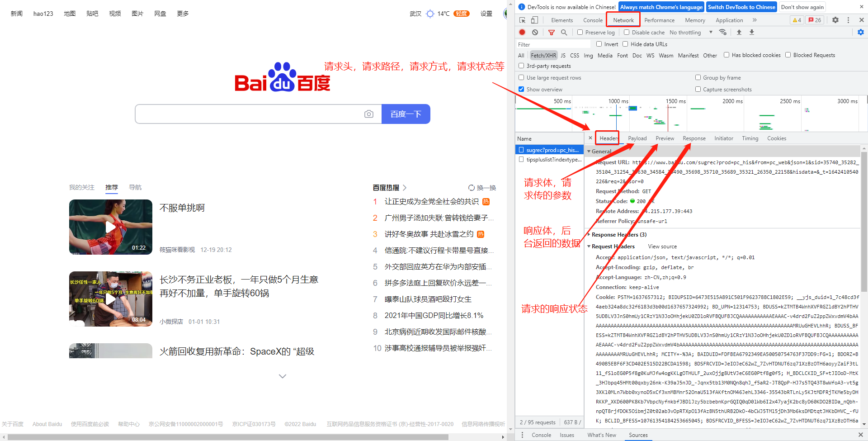This screenshot has height=441, width=868.
Task: Click View source link
Action: (662, 247)
